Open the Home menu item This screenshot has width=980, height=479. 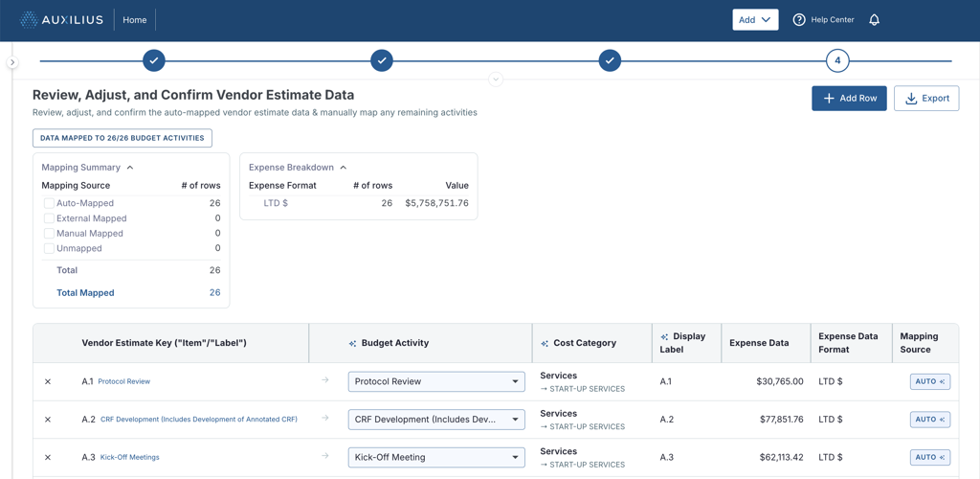click(x=134, y=20)
